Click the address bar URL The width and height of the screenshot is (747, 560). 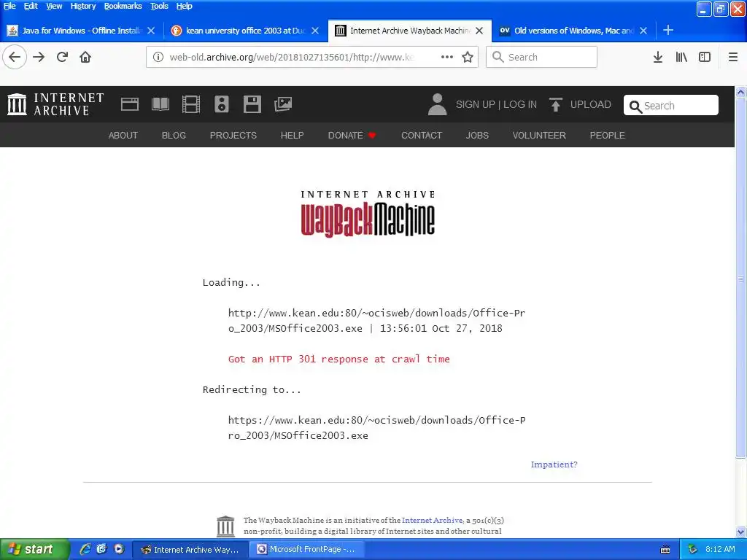click(292, 57)
